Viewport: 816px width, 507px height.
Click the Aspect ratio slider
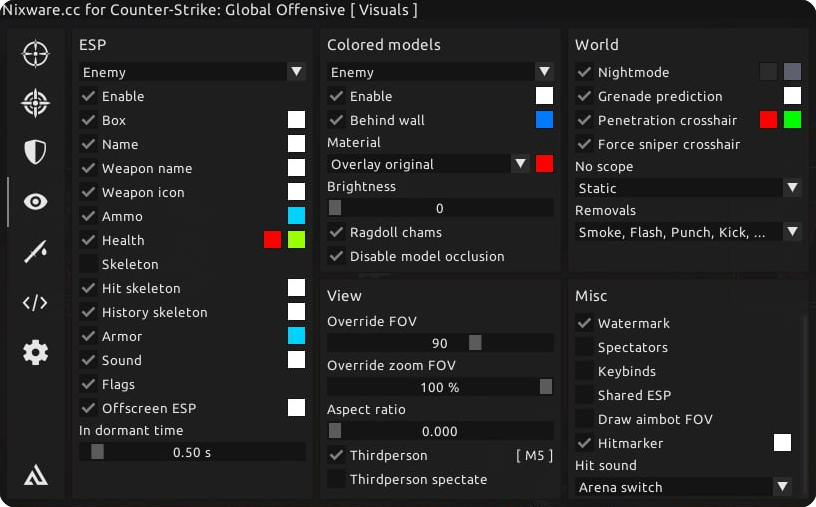point(440,431)
